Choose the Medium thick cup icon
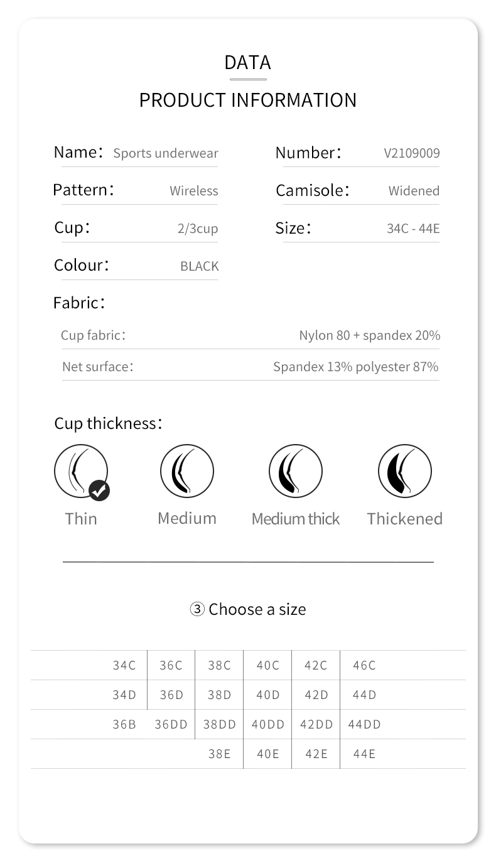 click(x=295, y=471)
